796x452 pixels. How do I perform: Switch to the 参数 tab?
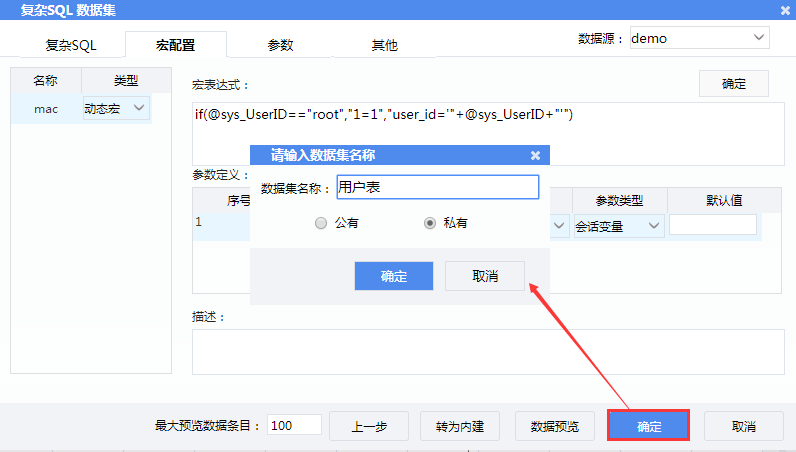click(280, 45)
